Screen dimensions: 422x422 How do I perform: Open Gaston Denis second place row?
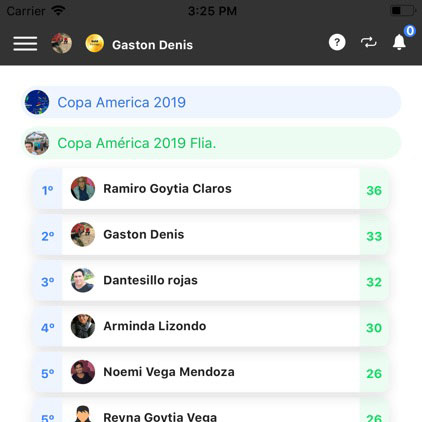(x=211, y=235)
